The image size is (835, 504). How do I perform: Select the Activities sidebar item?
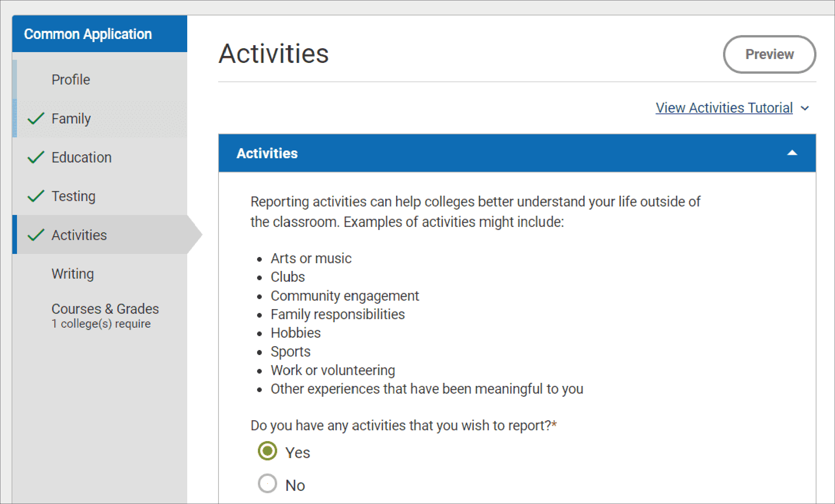point(79,235)
